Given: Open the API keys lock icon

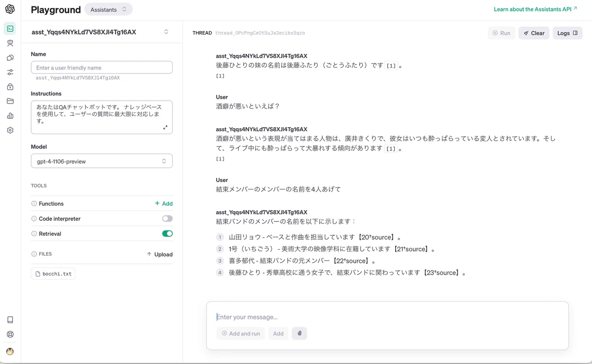Looking at the screenshot, I should (x=10, y=87).
